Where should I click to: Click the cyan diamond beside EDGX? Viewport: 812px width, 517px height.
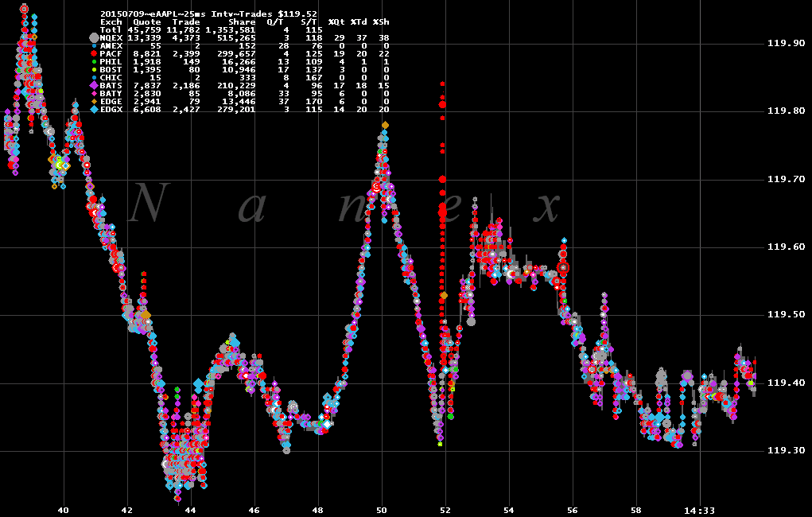[x=94, y=110]
